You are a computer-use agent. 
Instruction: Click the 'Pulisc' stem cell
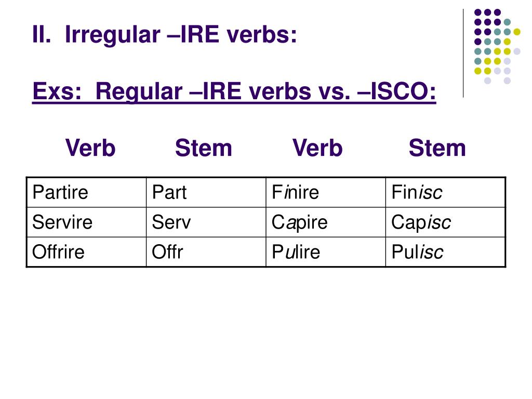point(445,252)
